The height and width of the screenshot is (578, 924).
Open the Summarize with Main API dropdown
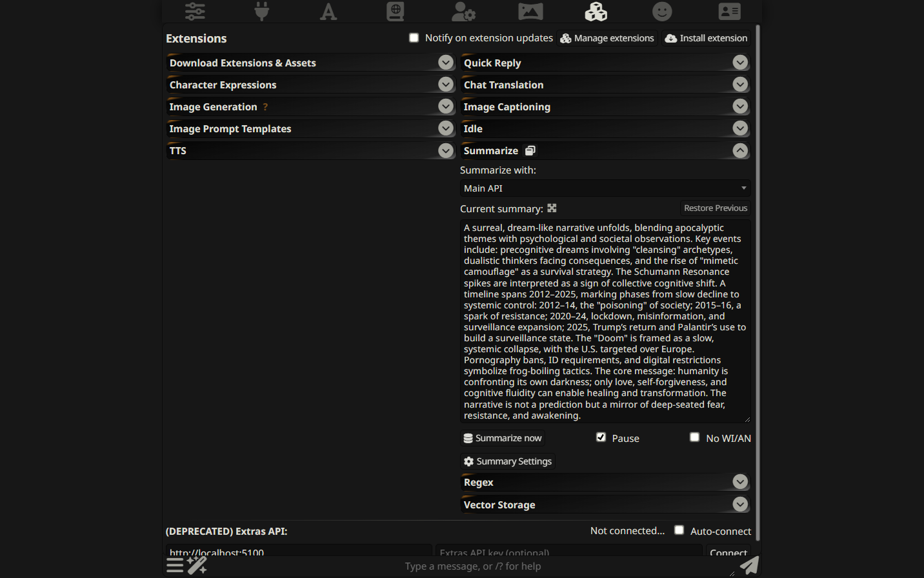pos(605,188)
